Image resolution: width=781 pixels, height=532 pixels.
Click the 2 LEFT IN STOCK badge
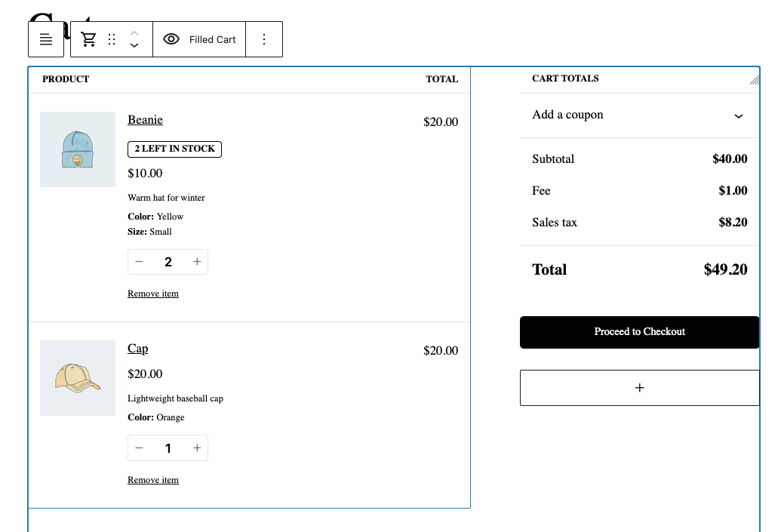coord(174,149)
